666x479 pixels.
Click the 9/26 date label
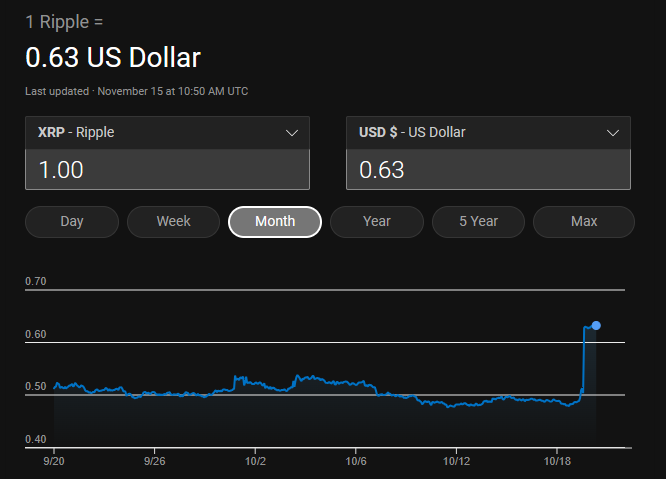coord(155,461)
